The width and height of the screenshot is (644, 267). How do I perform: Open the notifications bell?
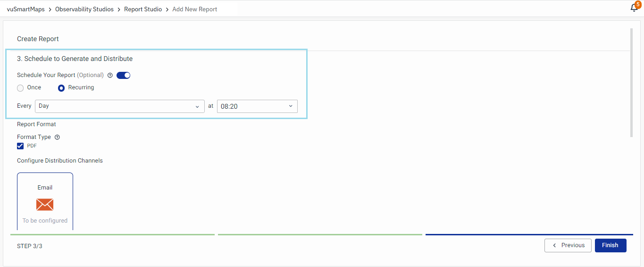coord(634,8)
